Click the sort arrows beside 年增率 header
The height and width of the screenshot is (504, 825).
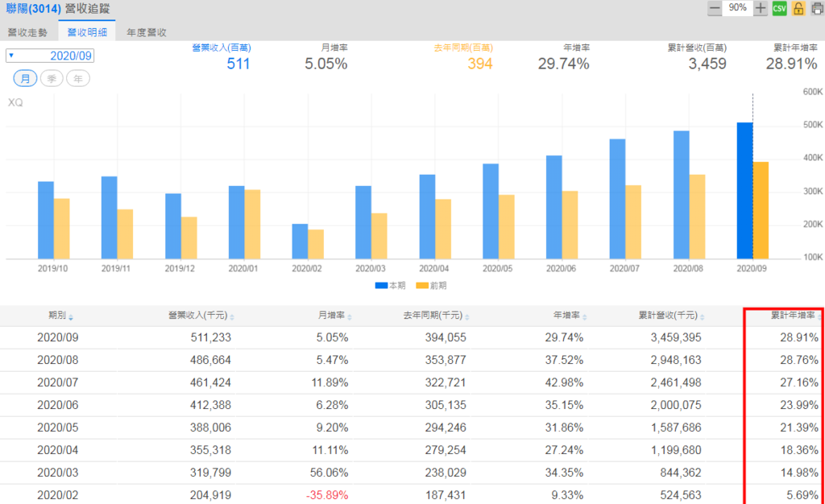point(585,317)
